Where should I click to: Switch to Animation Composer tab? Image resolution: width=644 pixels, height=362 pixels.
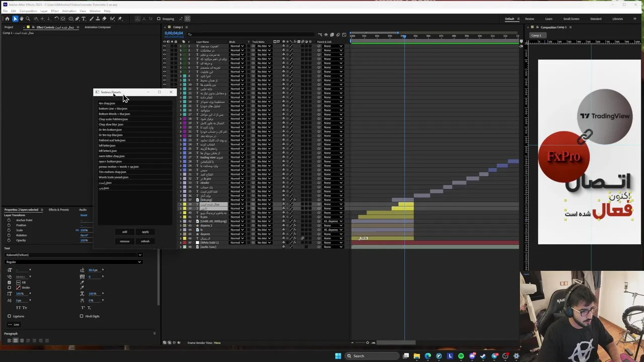pyautogui.click(x=98, y=27)
